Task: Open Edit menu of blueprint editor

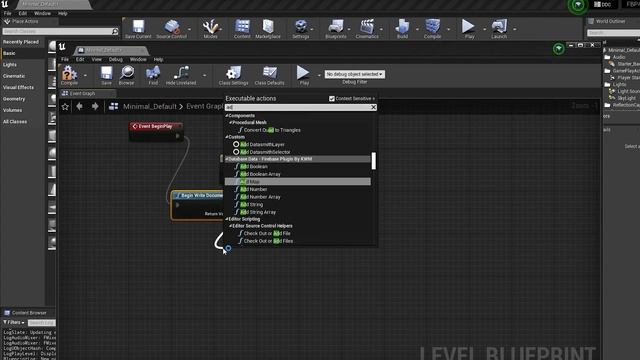Action: point(80,59)
